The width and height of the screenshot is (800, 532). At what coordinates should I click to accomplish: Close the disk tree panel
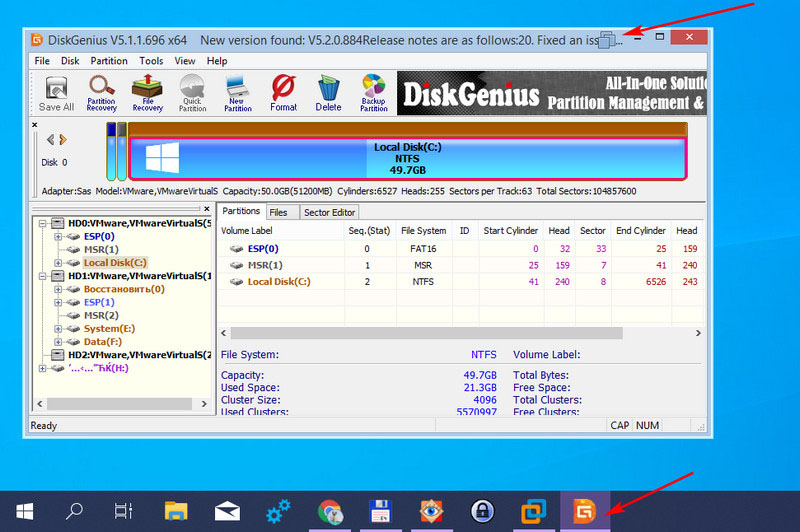[x=207, y=209]
